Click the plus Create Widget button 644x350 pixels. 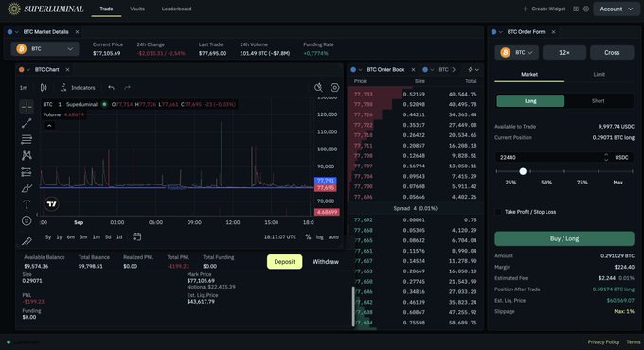(544, 9)
